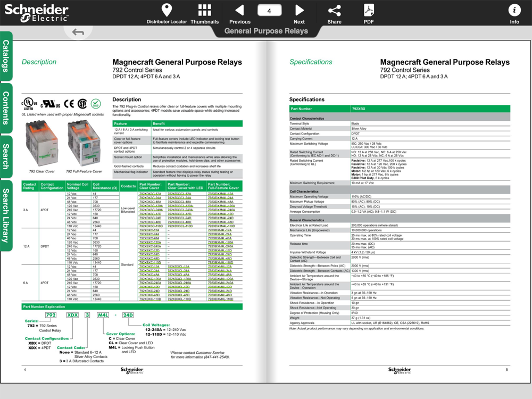This screenshot has width=532, height=399.
Task: Open the PDF export icon
Action: click(369, 10)
